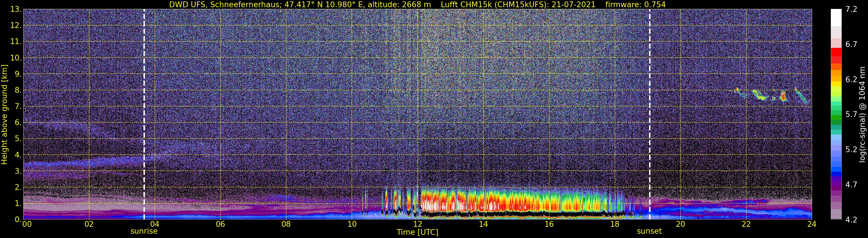This screenshot has width=868, height=238.
Task: Click the time axis tick label 02
Action: click(x=89, y=224)
